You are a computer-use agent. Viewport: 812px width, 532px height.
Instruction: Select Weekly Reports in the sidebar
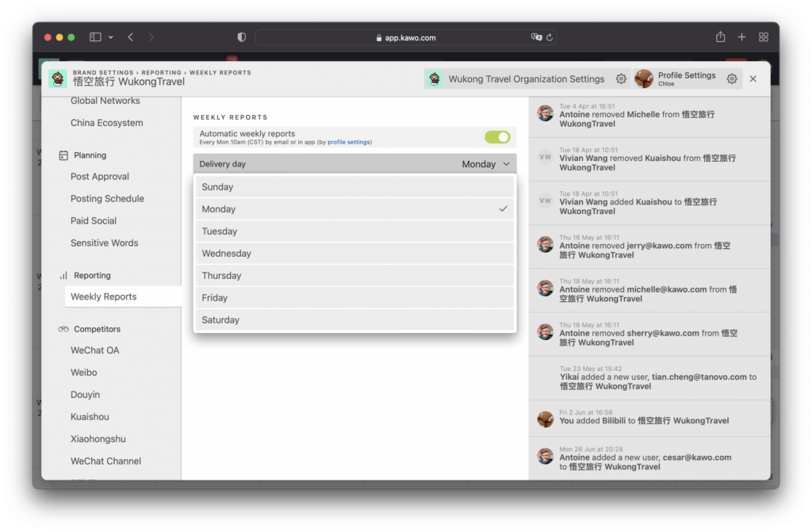(123, 297)
